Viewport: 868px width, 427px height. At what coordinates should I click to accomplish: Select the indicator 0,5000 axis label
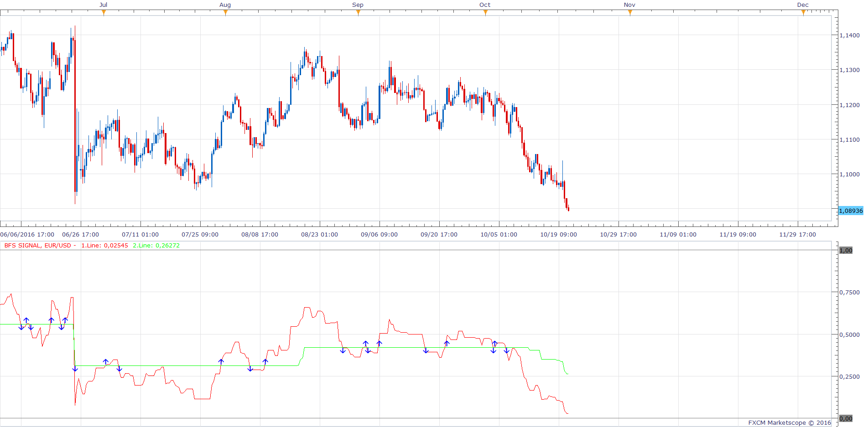click(849, 334)
